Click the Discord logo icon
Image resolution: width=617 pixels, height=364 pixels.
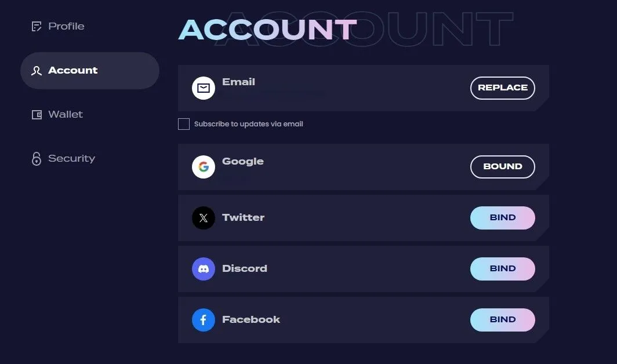point(203,268)
